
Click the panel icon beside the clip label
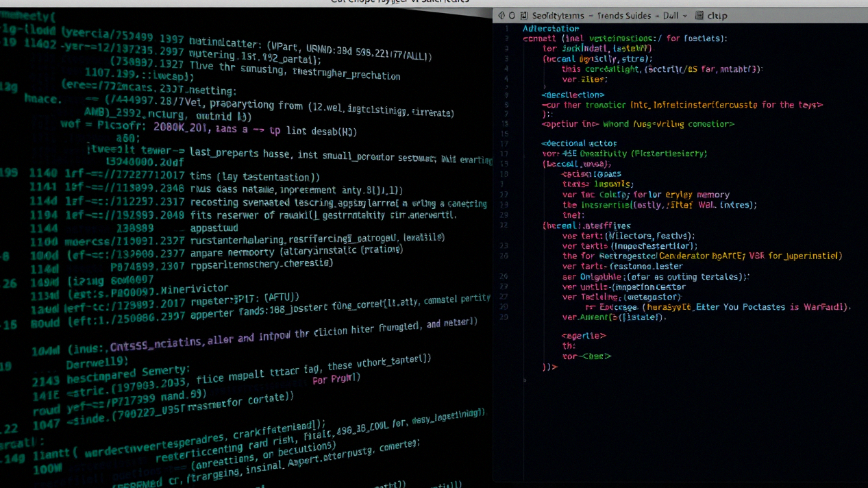[x=699, y=15]
